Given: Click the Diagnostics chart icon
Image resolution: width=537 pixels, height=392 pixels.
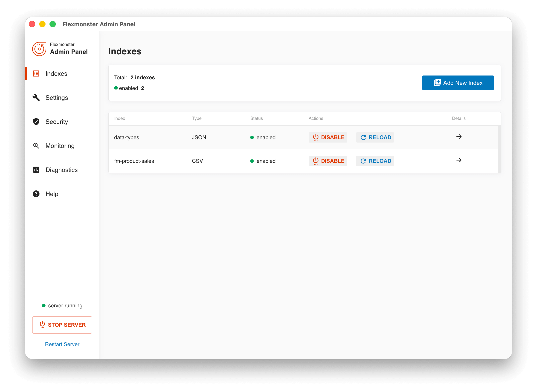Looking at the screenshot, I should [36, 170].
